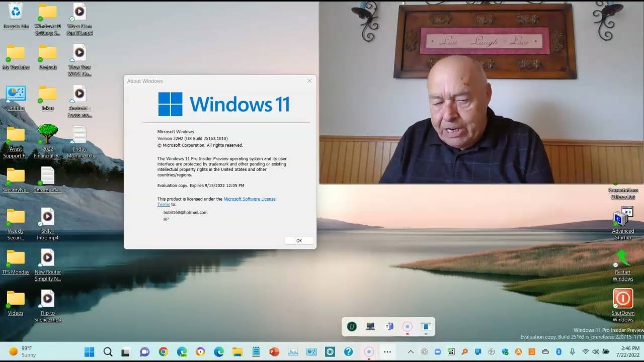Select the Chrome-Re... document icon
This screenshot has width=644, height=362.
pyautogui.click(x=48, y=180)
